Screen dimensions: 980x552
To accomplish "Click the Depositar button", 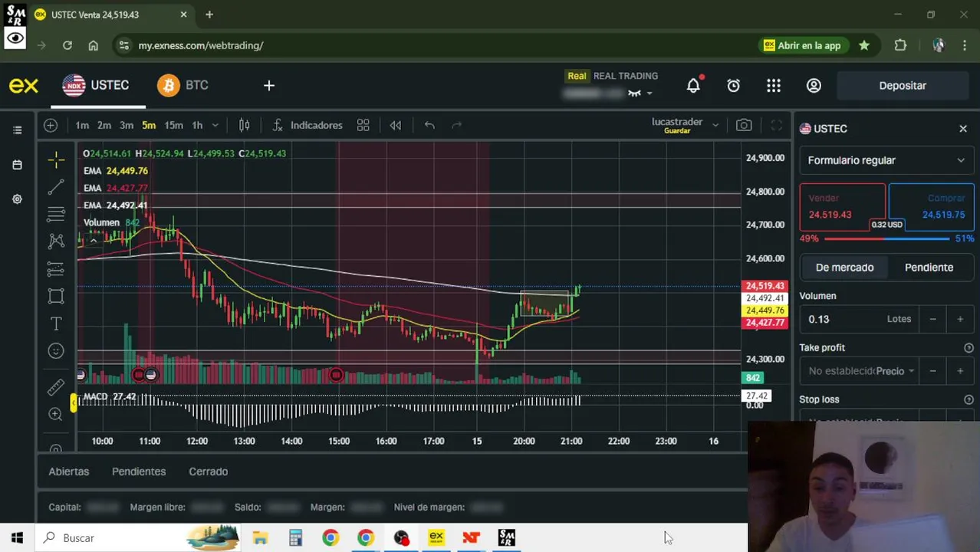I will point(903,85).
